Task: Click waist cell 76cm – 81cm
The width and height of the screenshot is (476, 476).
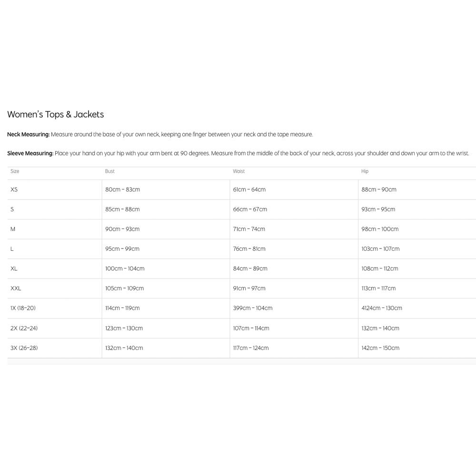Action: click(x=249, y=249)
